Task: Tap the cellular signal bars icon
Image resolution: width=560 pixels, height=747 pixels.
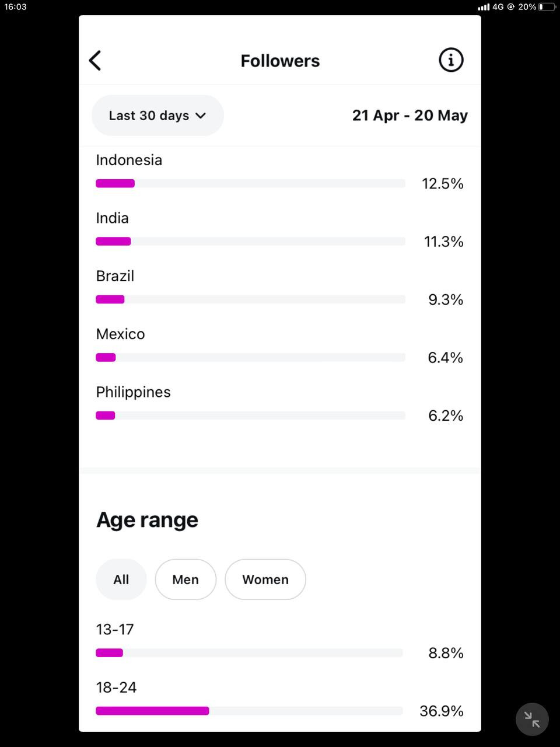Action: click(x=484, y=7)
